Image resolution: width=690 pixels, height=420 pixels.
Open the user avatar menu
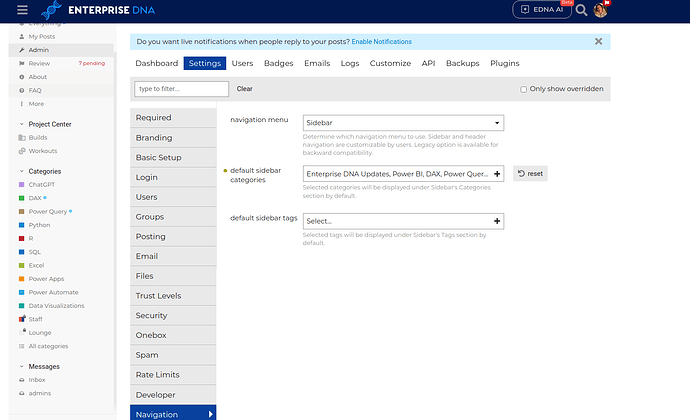tap(600, 10)
